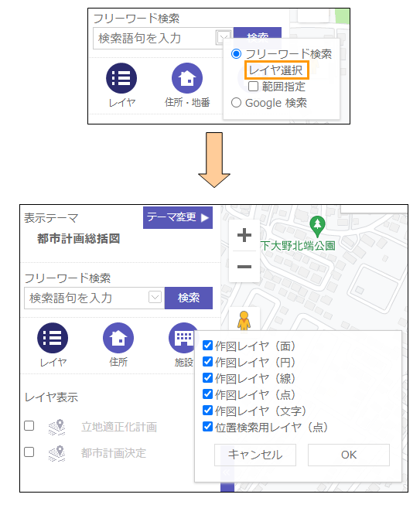The width and height of the screenshot is (420, 508).
Task: Zoom out with the map minus button
Action: (x=244, y=267)
